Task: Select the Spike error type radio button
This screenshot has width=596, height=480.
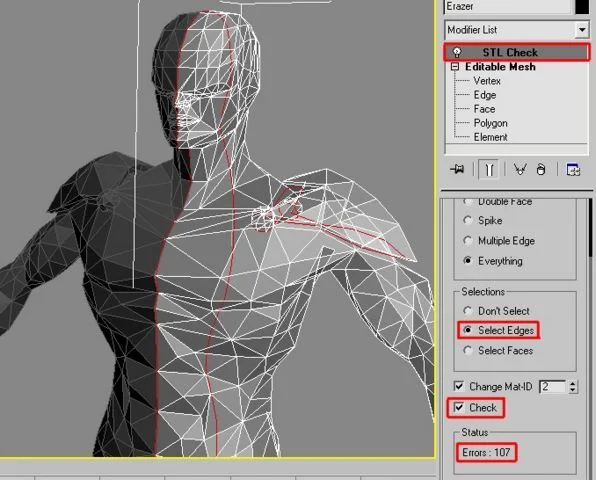Action: click(x=468, y=220)
